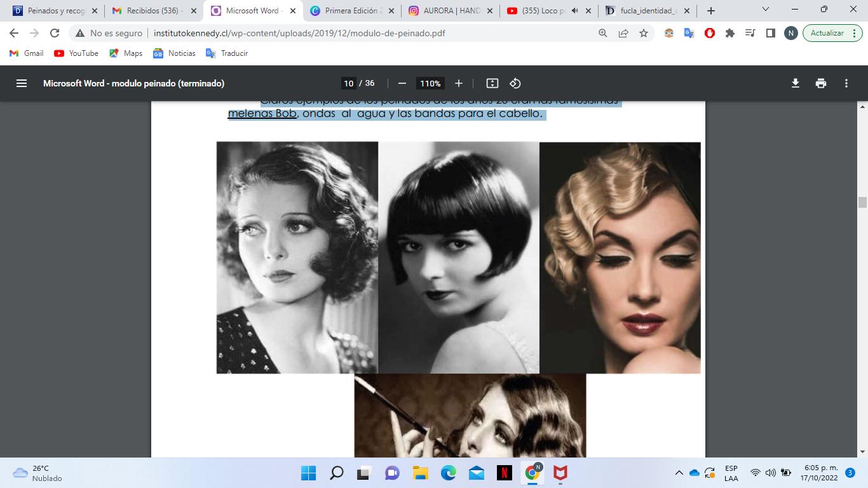868x488 pixels.
Task: Open the address bar zoom magnifier
Action: click(x=603, y=33)
